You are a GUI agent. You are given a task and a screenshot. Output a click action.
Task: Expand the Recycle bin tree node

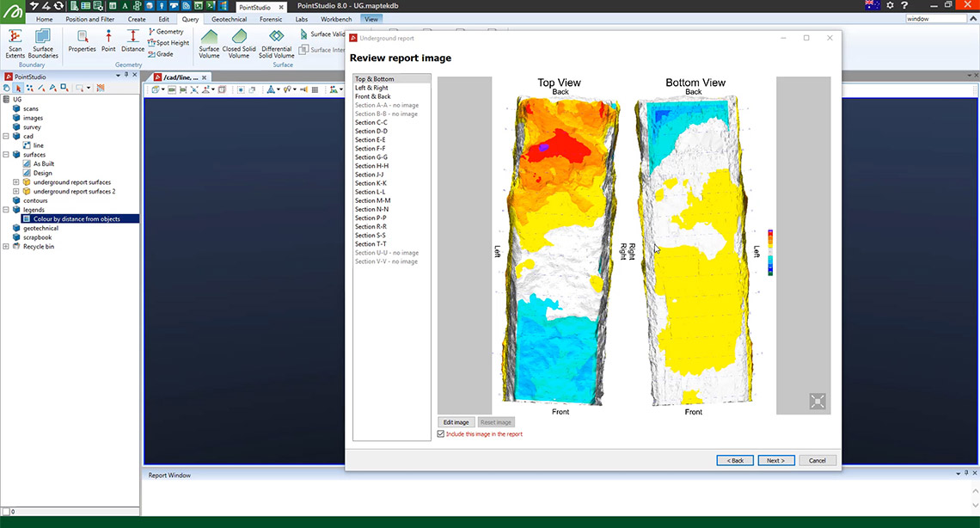tap(6, 247)
